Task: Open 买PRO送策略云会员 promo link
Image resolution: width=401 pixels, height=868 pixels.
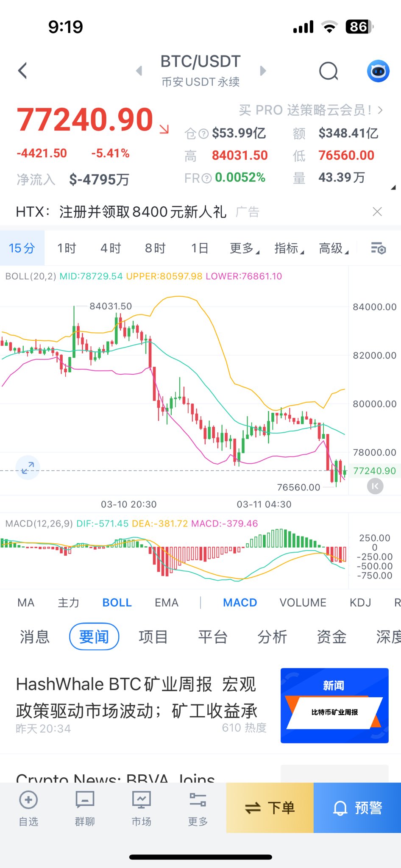Action: [311, 110]
